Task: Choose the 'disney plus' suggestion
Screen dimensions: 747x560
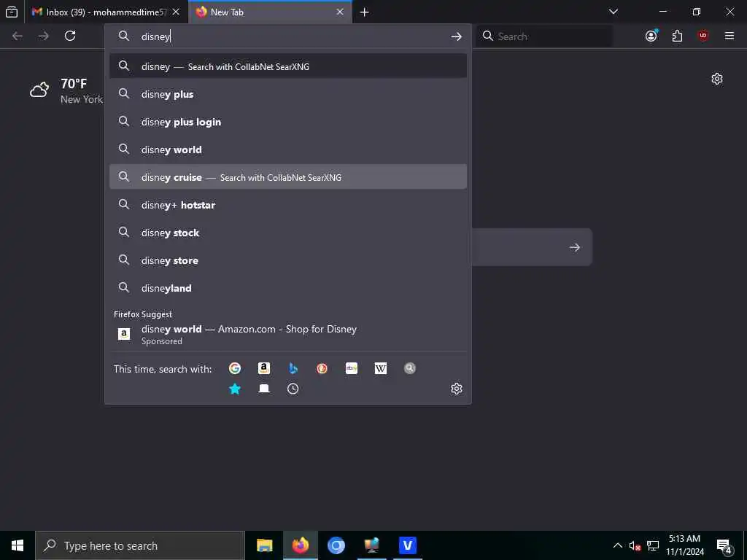Action: [287, 94]
